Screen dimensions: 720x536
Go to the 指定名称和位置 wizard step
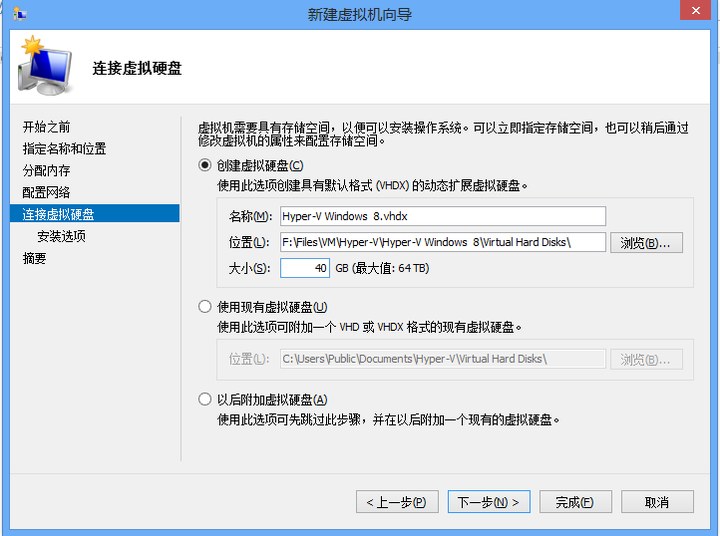(64, 148)
